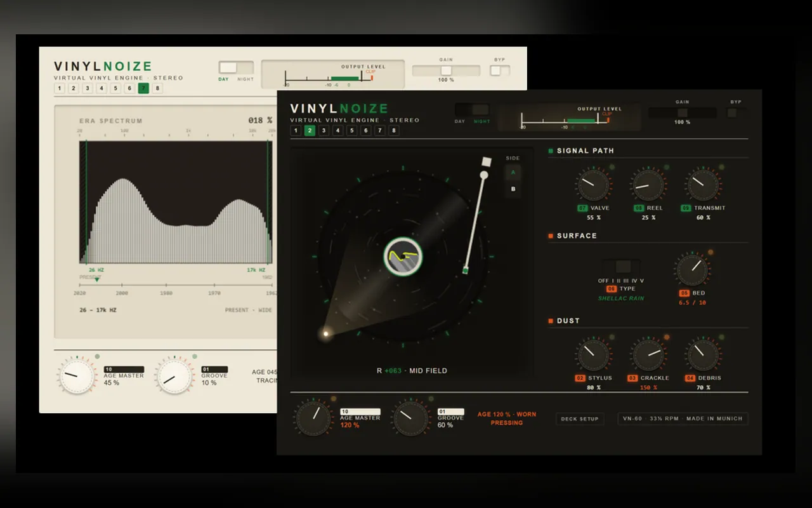Click the Reel knob in Signal Path

coord(648,185)
